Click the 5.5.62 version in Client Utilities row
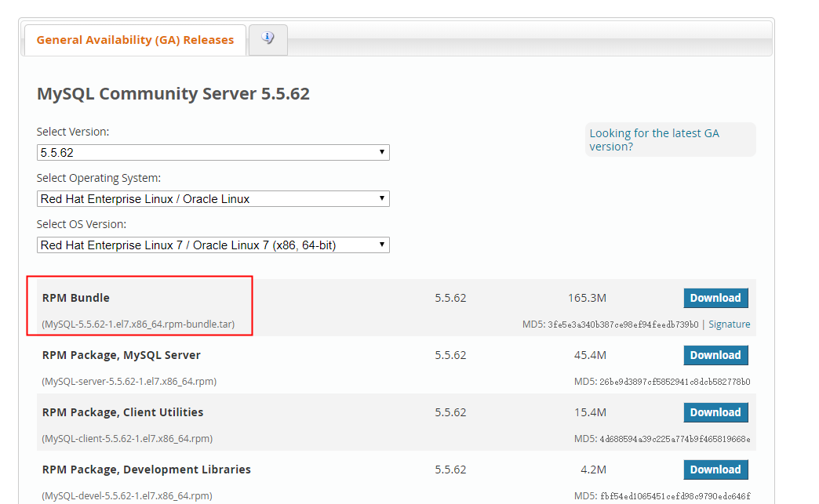Viewport: 819px width, 504px height. click(450, 412)
